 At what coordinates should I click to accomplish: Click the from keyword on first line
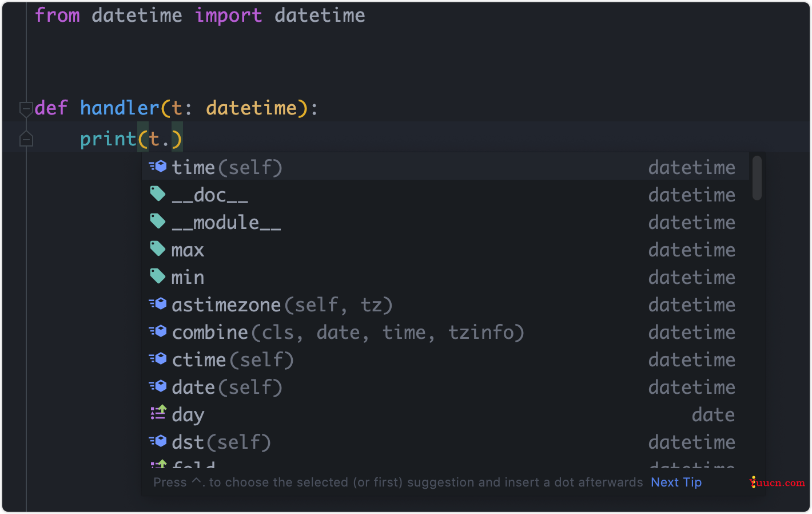57,15
